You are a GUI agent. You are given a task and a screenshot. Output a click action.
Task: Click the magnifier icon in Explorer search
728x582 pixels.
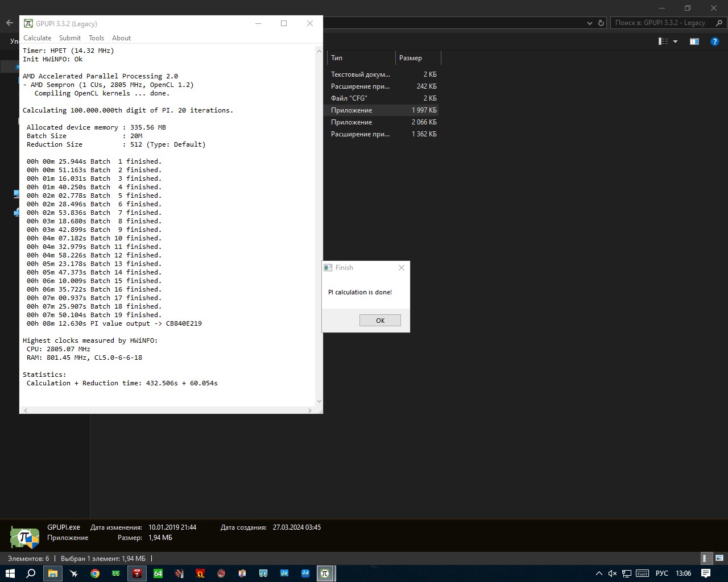tap(719, 23)
